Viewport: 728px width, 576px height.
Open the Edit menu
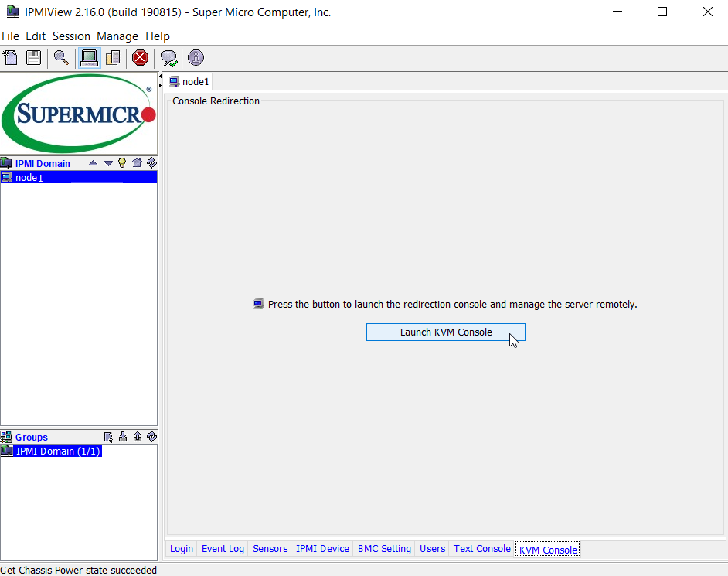tap(36, 36)
